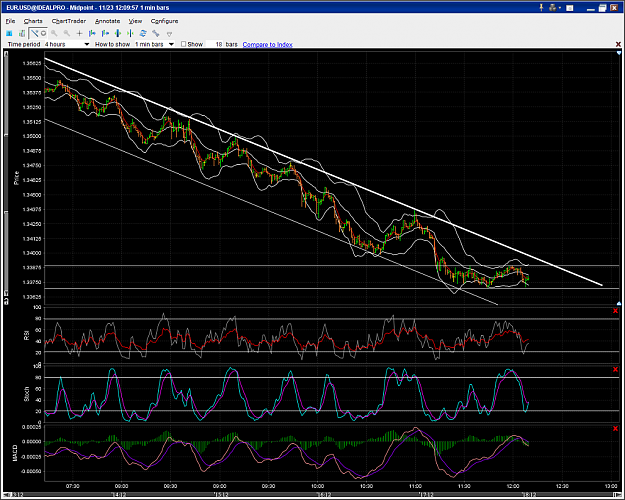Screen dimensions: 625x500
Task: Remove the RSI indicator panel
Action: pyautogui.click(x=615, y=311)
